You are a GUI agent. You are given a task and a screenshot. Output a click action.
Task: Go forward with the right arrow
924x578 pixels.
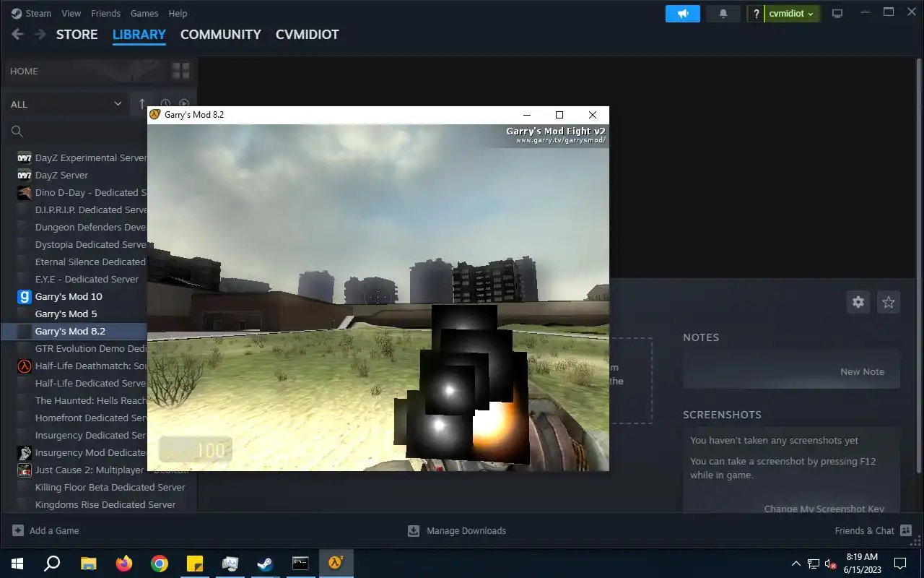point(40,34)
